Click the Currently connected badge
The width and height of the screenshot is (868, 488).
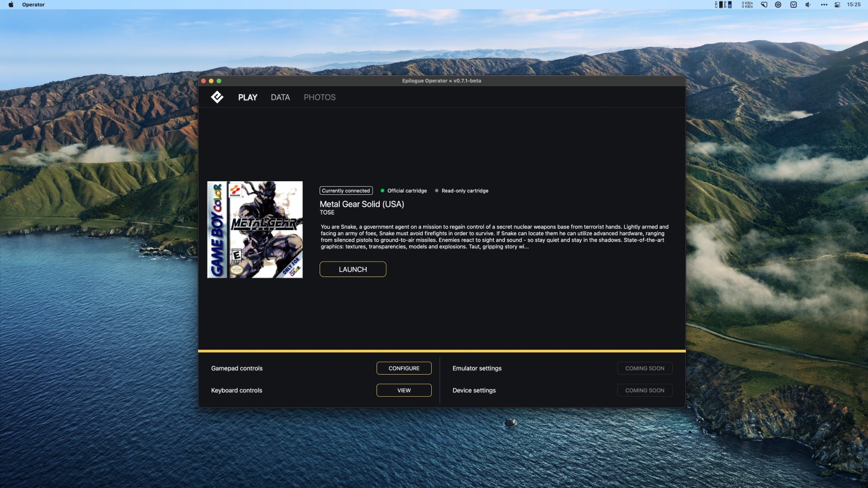[x=346, y=191]
